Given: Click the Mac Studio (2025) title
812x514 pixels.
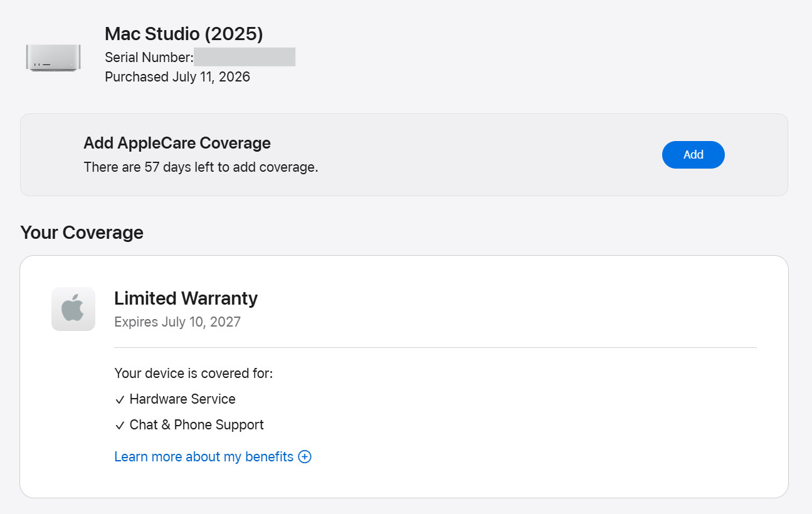Looking at the screenshot, I should click(x=184, y=33).
